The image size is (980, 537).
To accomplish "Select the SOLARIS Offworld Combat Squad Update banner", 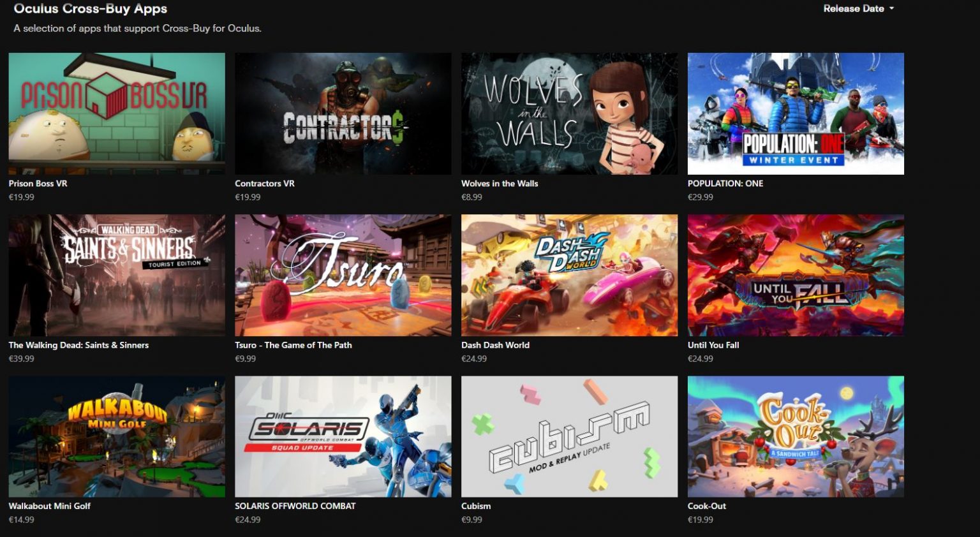I will click(x=343, y=437).
